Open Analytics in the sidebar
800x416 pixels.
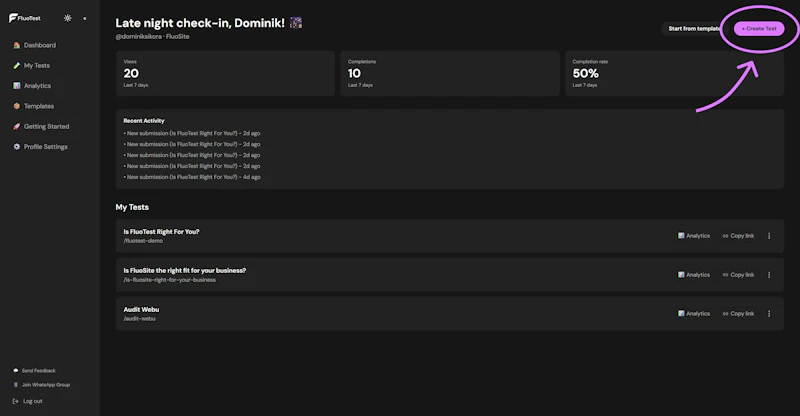click(32, 86)
